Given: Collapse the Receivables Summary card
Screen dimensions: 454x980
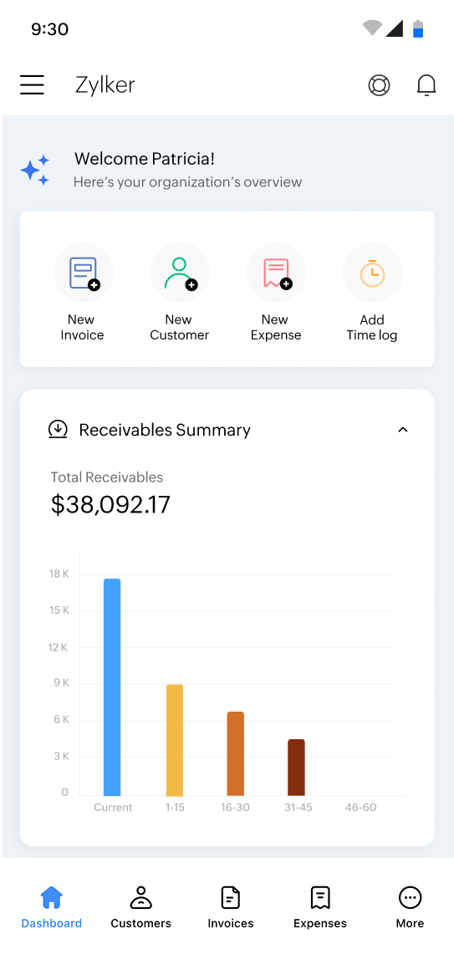Looking at the screenshot, I should click(x=403, y=429).
